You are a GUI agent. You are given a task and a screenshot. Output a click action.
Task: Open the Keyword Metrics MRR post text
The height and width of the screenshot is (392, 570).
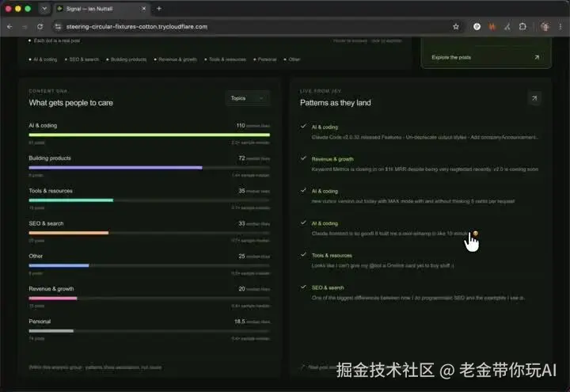click(425, 169)
